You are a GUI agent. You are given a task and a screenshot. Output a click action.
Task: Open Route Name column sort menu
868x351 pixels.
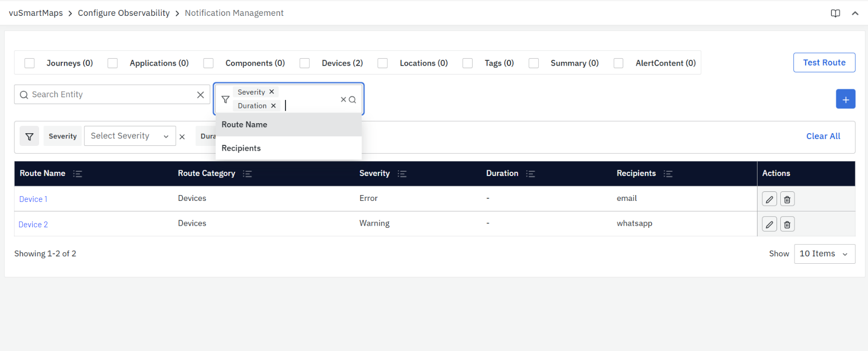point(78,174)
